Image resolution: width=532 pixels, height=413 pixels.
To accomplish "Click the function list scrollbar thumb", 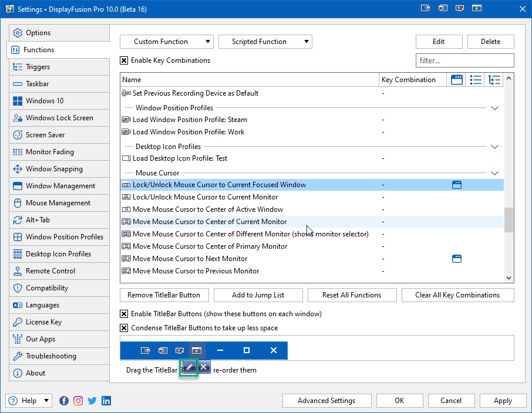I will [x=509, y=220].
